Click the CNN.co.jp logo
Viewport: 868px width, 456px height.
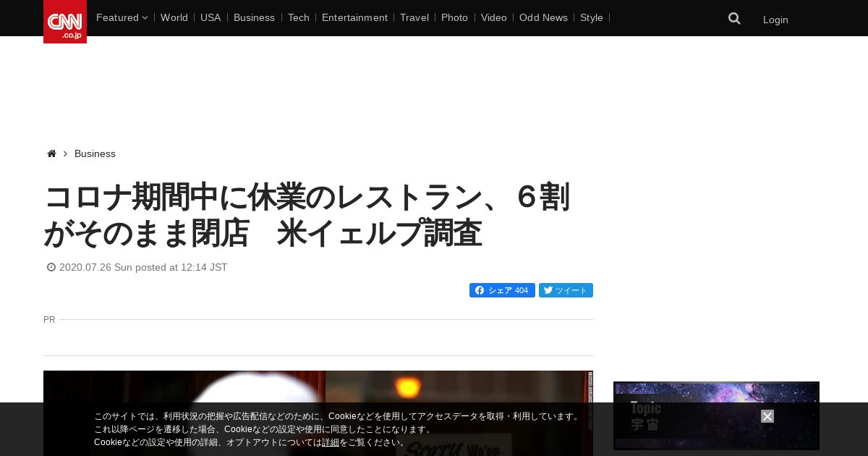click(x=65, y=22)
